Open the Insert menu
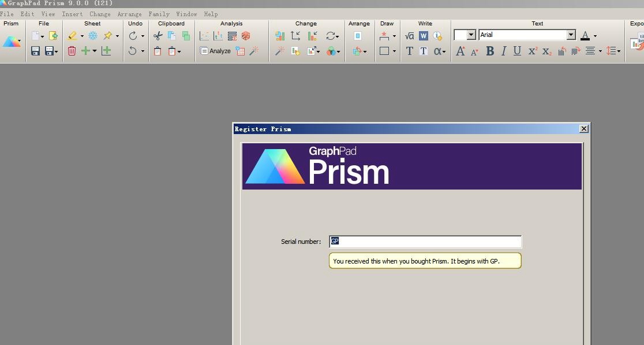The width and height of the screenshot is (644, 345). coord(72,14)
